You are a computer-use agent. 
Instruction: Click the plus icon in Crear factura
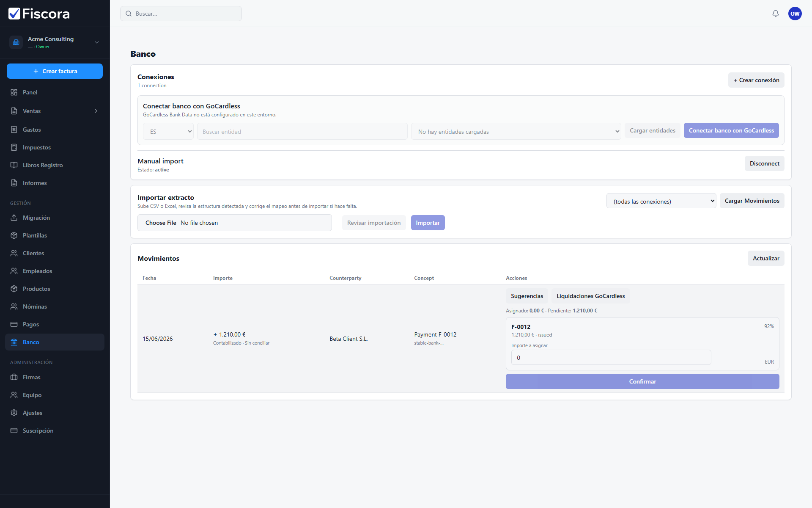pyautogui.click(x=36, y=71)
